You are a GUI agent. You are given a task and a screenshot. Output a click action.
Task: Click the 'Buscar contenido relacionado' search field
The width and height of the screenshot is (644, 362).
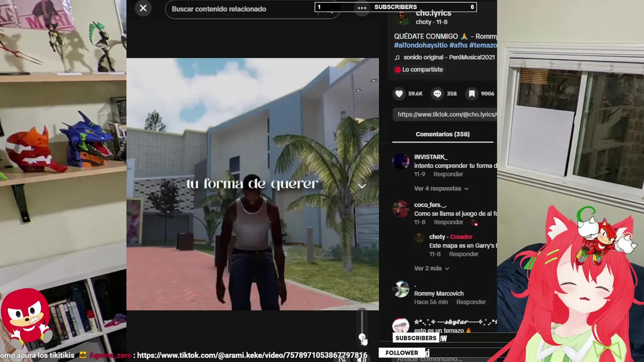click(252, 9)
